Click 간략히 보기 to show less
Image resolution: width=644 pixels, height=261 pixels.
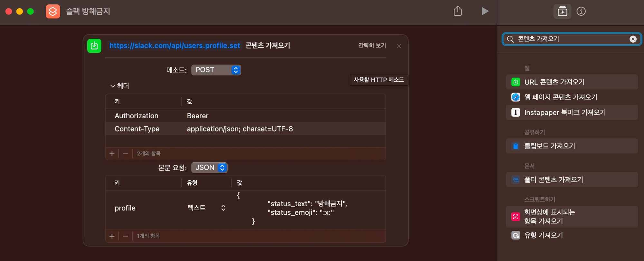pyautogui.click(x=372, y=46)
